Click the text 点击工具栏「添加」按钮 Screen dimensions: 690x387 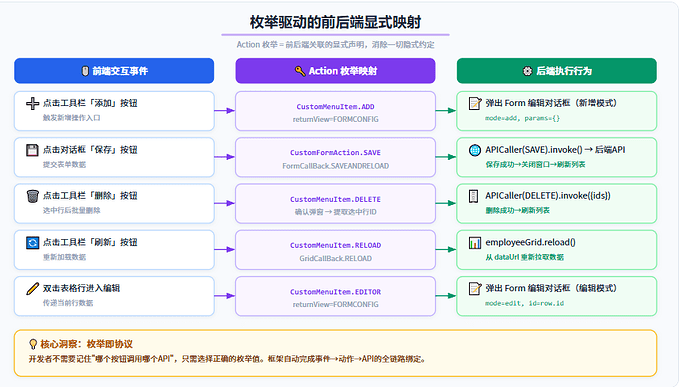pyautogui.click(x=90, y=103)
